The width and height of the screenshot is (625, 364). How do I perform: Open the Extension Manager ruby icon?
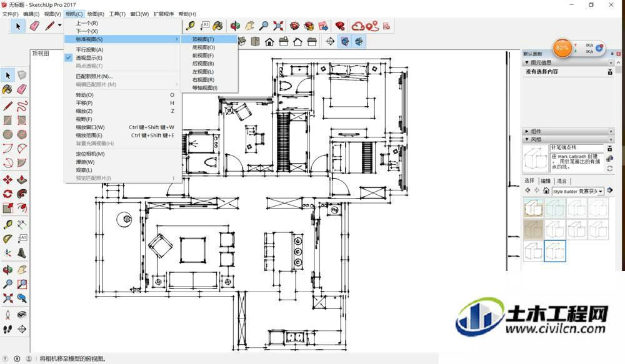[339, 26]
